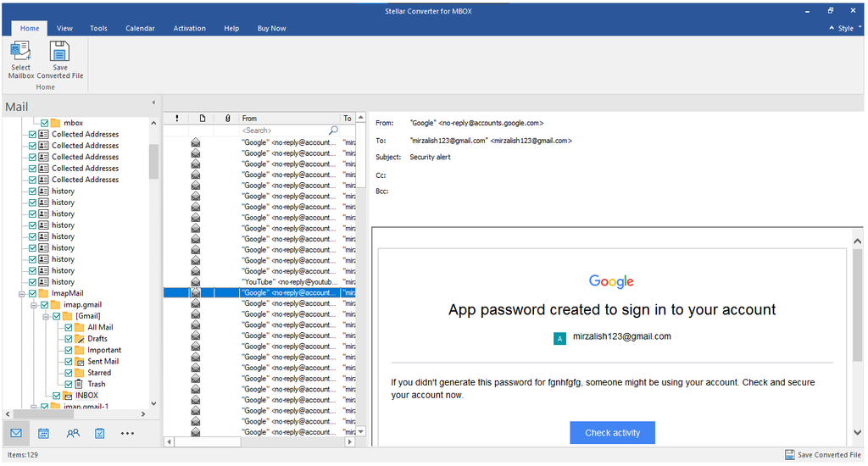The height and width of the screenshot is (466, 868).
Task: Open the Home ribbon tab
Action: [x=30, y=28]
